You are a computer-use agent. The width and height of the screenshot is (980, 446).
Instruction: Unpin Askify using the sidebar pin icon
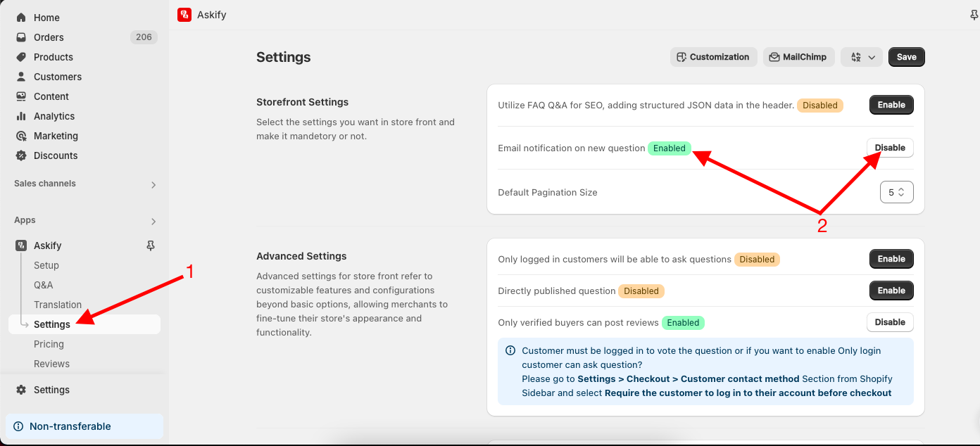tap(150, 246)
